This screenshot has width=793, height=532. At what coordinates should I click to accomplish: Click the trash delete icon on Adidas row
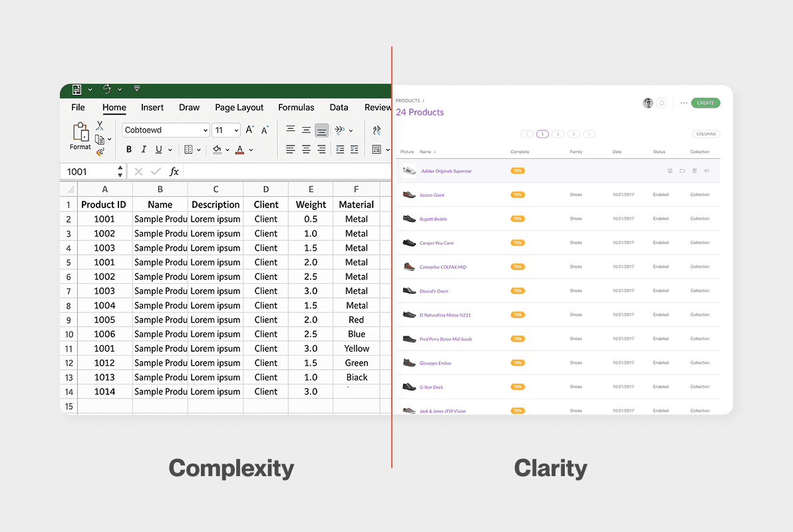click(695, 171)
